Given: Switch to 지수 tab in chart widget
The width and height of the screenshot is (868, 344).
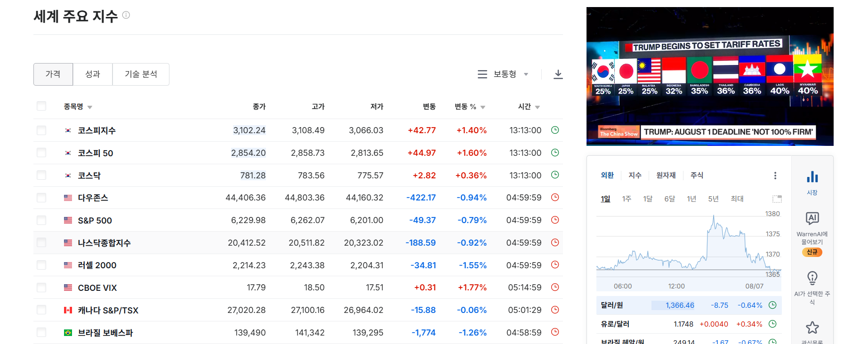Looking at the screenshot, I should tap(635, 175).
